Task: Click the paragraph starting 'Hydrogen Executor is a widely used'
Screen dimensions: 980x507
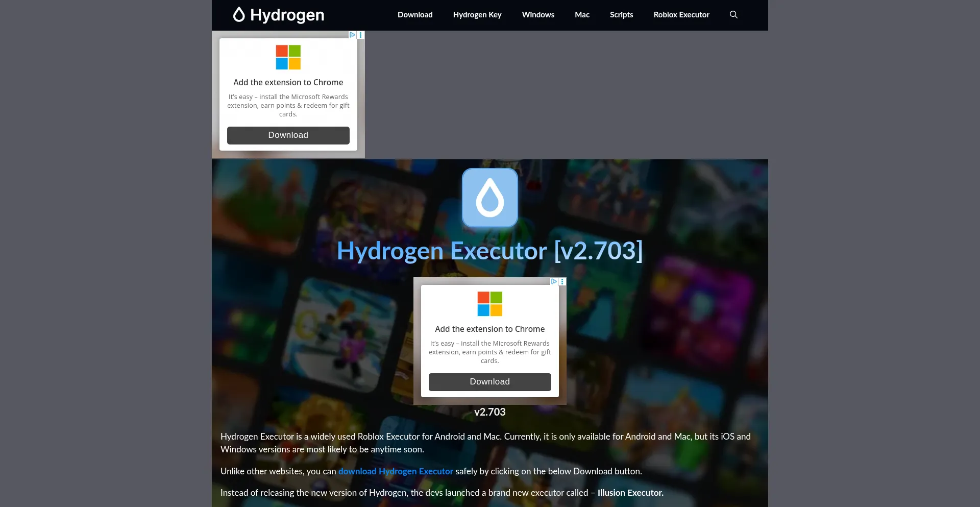Action: pyautogui.click(x=485, y=443)
